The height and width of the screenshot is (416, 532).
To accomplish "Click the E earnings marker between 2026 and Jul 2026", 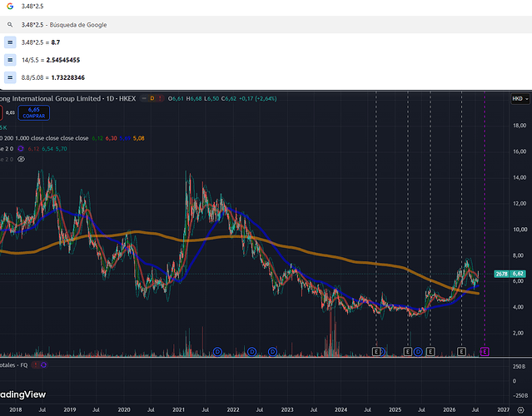I will (461, 352).
